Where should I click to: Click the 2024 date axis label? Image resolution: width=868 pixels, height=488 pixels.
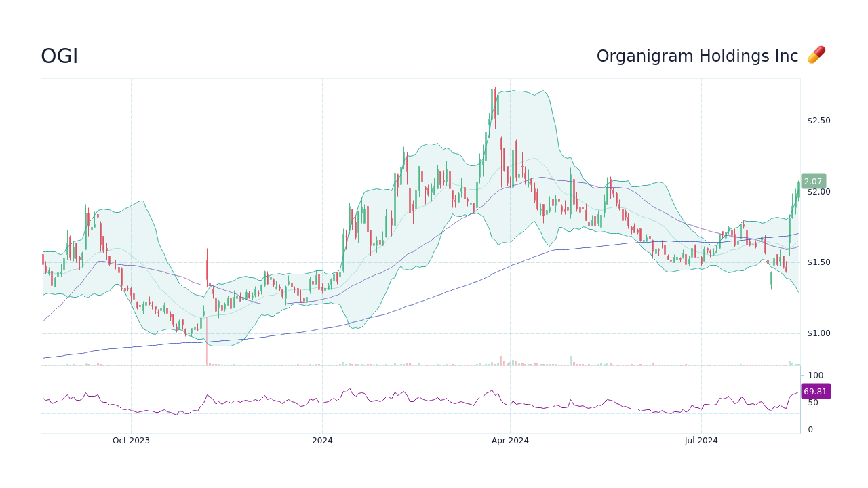(322, 441)
